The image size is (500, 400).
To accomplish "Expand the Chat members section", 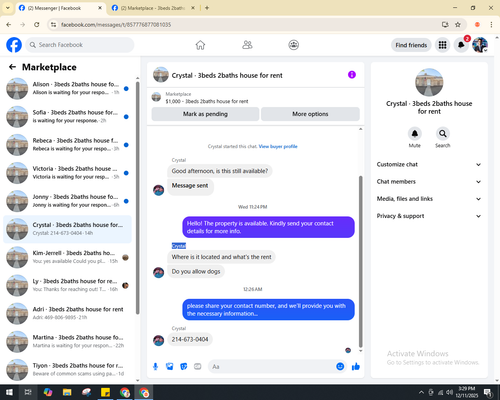I will point(429,182).
